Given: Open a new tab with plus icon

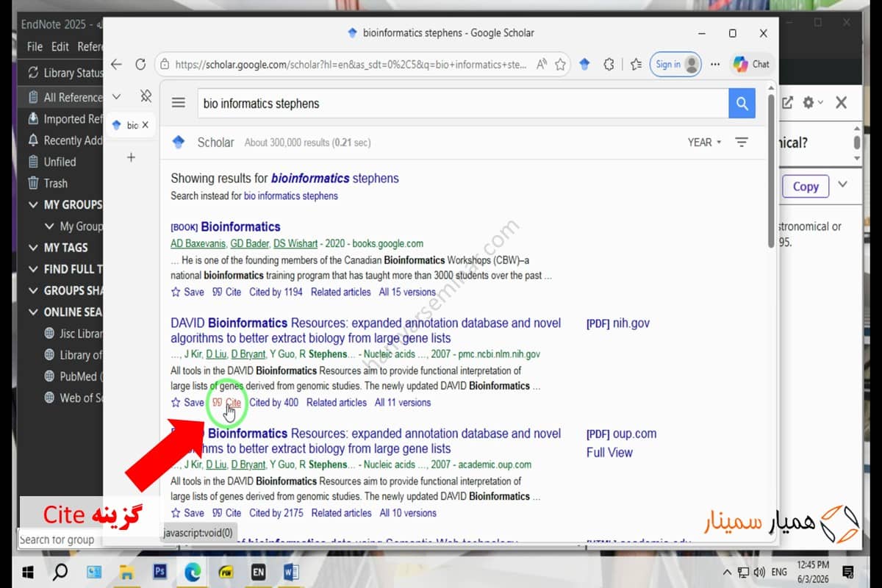Looking at the screenshot, I should pyautogui.click(x=131, y=157).
